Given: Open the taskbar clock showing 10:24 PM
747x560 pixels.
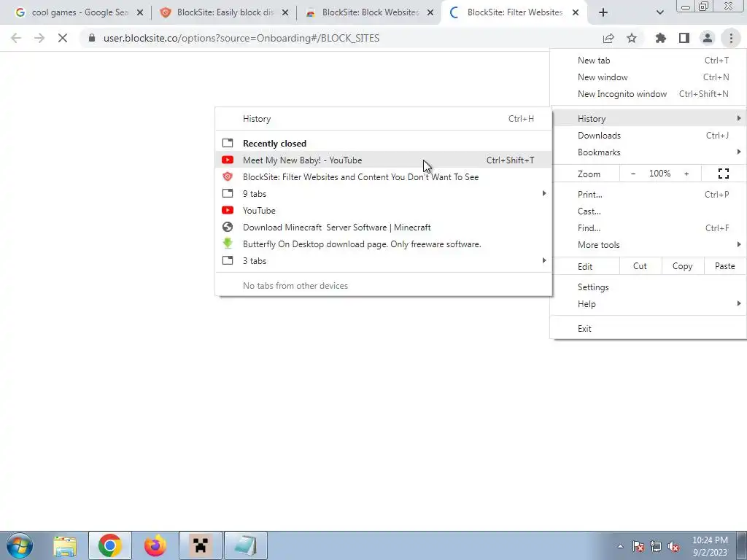Looking at the screenshot, I should (710, 546).
